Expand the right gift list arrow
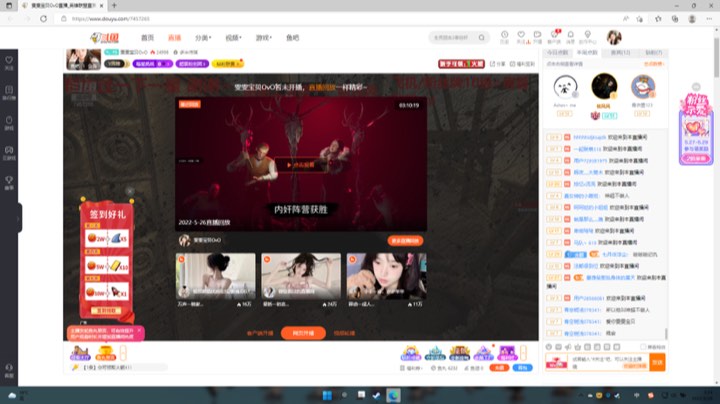 (x=523, y=353)
